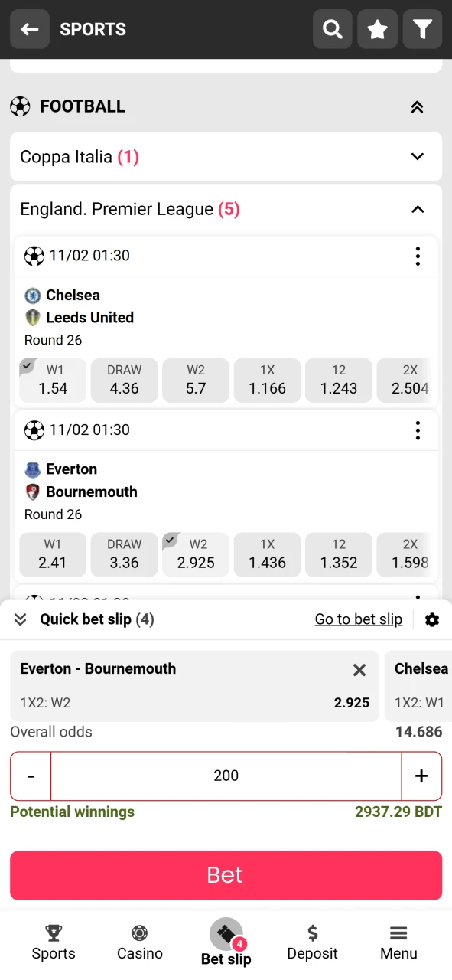Viewport: 452px width, 980px height.
Task: Tap the back arrow in the header
Action: point(29,29)
